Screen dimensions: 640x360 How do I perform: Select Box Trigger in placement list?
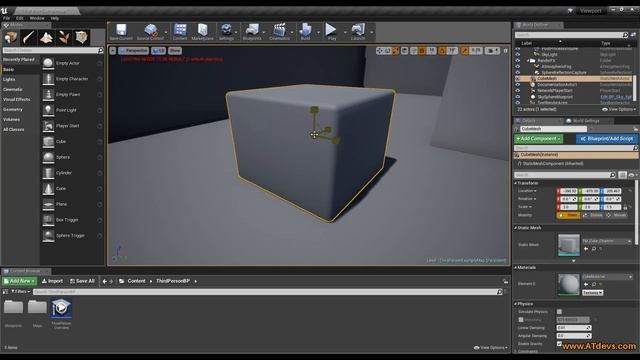(72, 220)
